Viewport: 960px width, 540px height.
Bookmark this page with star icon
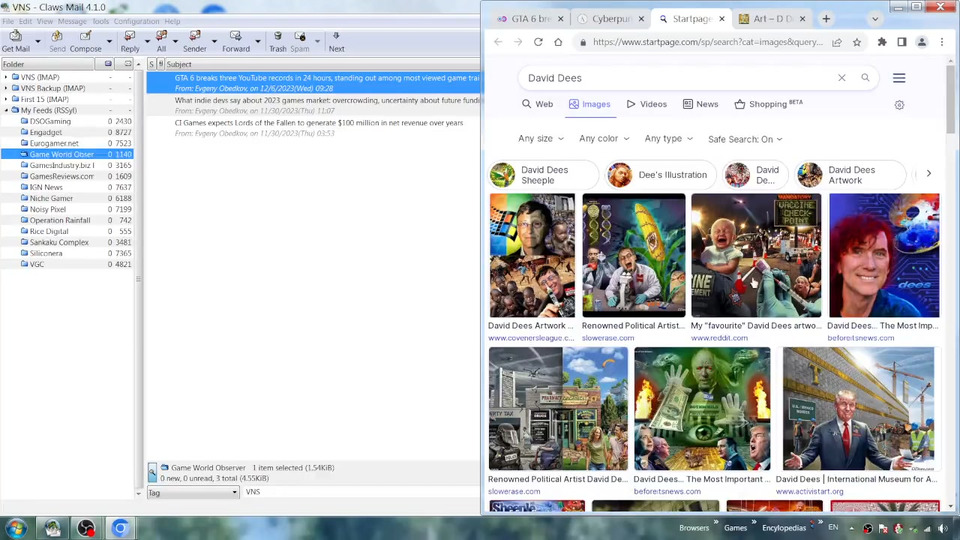[x=857, y=42]
